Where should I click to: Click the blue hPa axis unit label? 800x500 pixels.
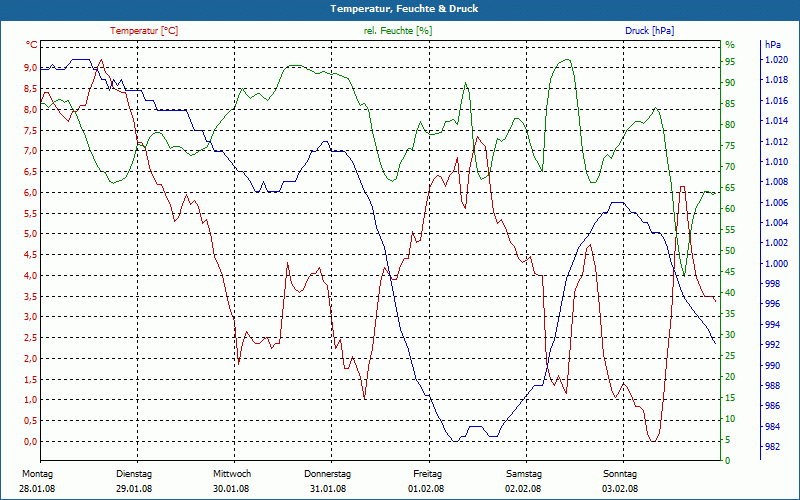(773, 45)
